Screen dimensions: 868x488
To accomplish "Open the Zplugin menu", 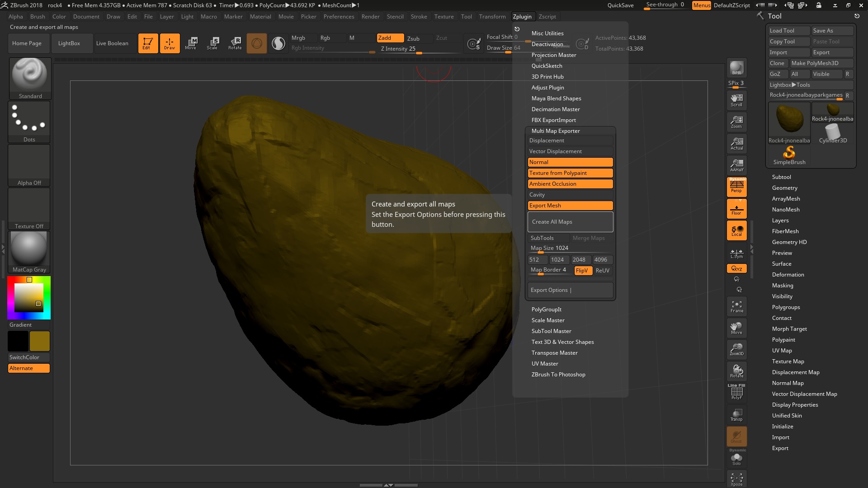I will pyautogui.click(x=522, y=17).
